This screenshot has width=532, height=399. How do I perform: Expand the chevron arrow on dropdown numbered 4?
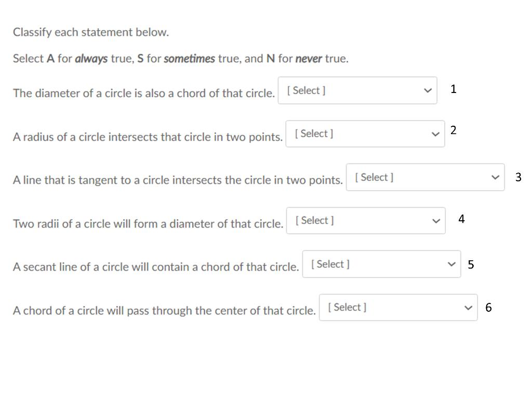click(436, 221)
